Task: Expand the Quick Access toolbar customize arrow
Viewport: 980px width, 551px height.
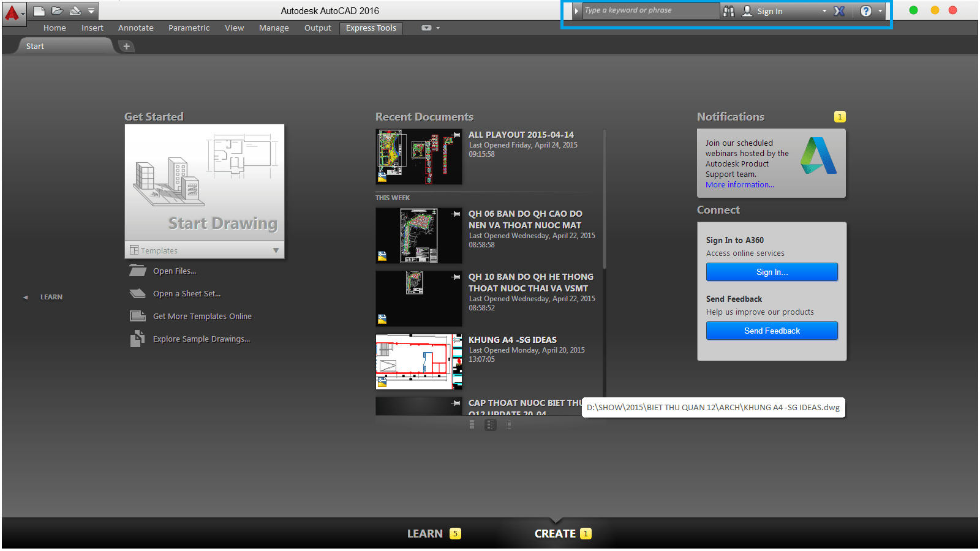Action: 91,10
